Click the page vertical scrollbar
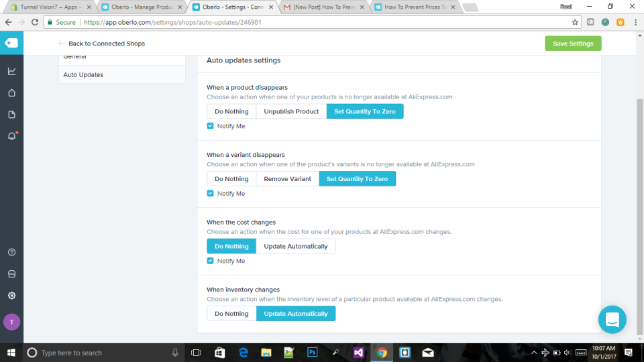Screen dimensions: 644x362 click(x=640, y=217)
